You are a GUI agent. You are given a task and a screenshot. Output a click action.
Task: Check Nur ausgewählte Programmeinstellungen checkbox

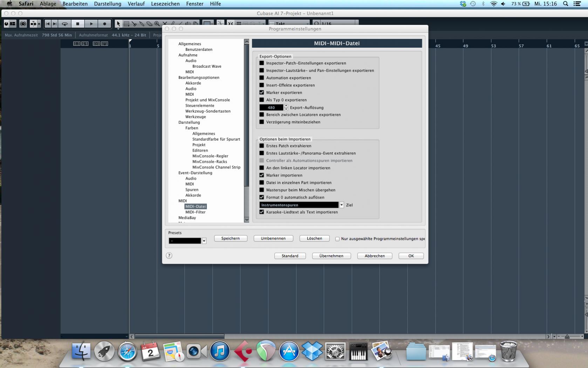[x=337, y=239]
